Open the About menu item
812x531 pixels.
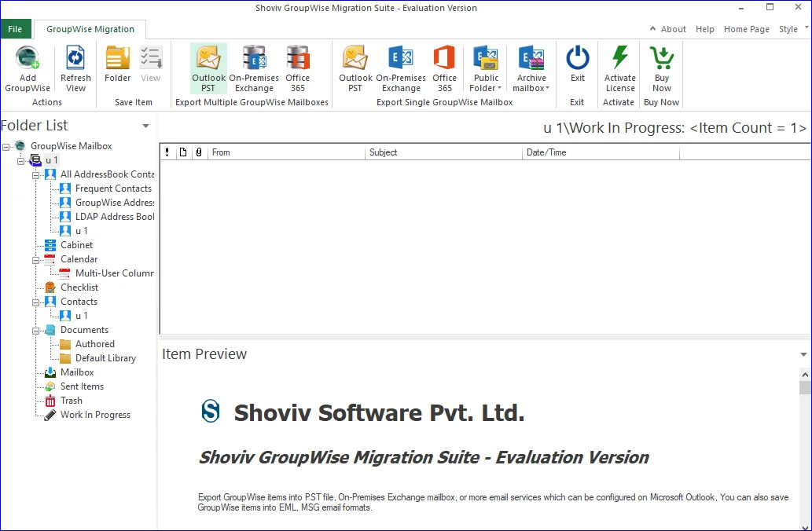click(673, 29)
